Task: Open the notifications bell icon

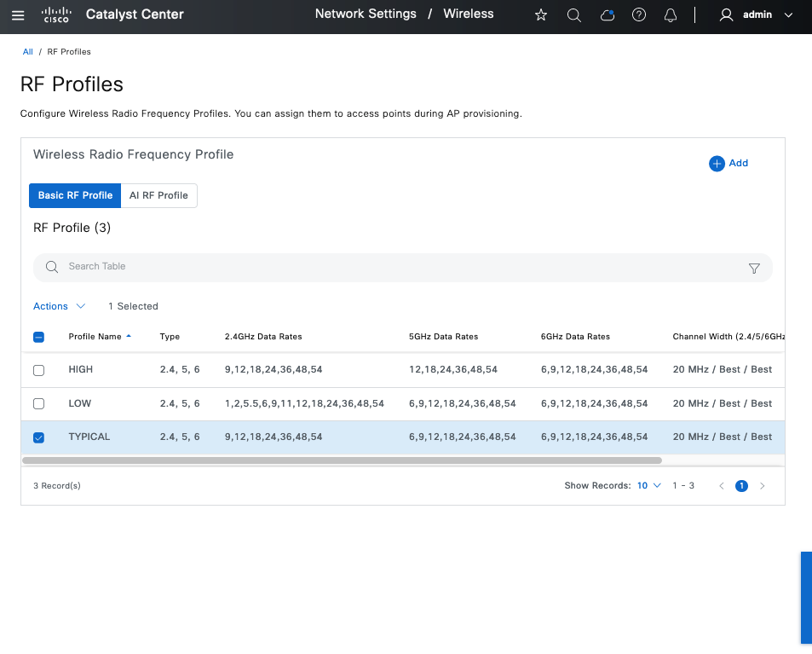Action: [x=671, y=14]
